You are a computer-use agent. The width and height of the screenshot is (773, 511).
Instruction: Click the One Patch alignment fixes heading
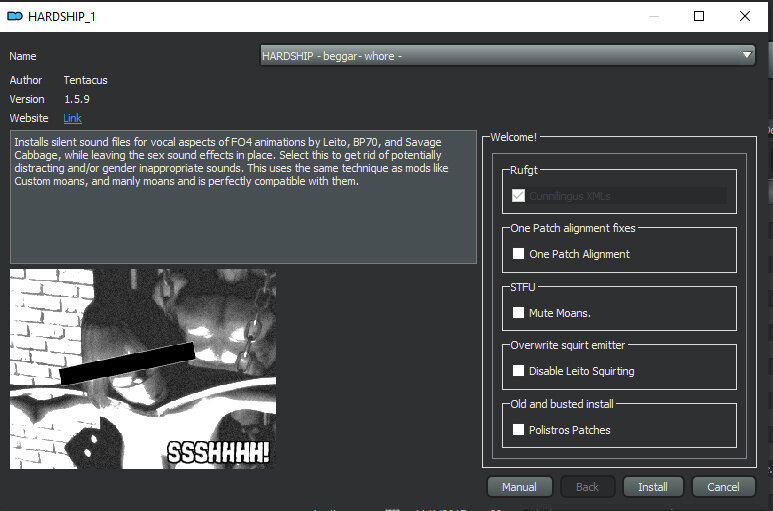573,228
